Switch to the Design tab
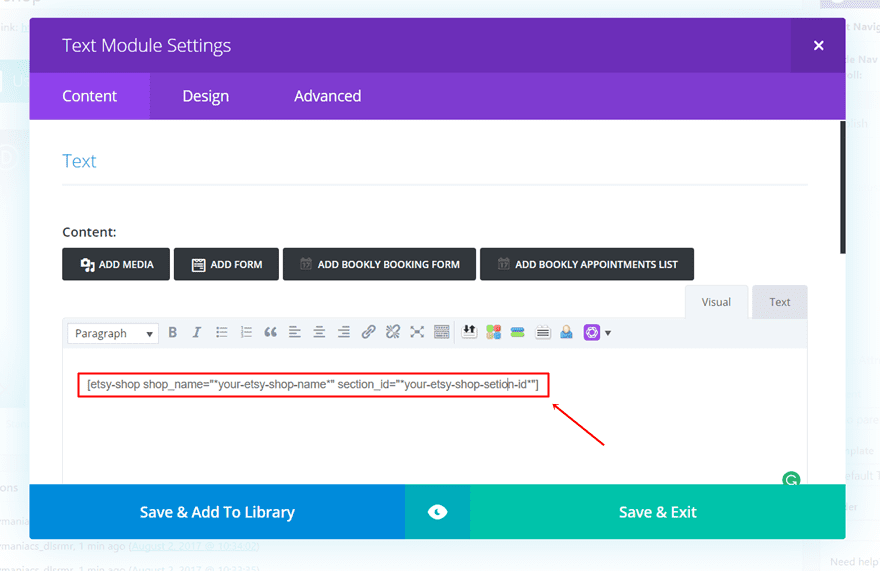This screenshot has height=571, width=880. (x=205, y=96)
